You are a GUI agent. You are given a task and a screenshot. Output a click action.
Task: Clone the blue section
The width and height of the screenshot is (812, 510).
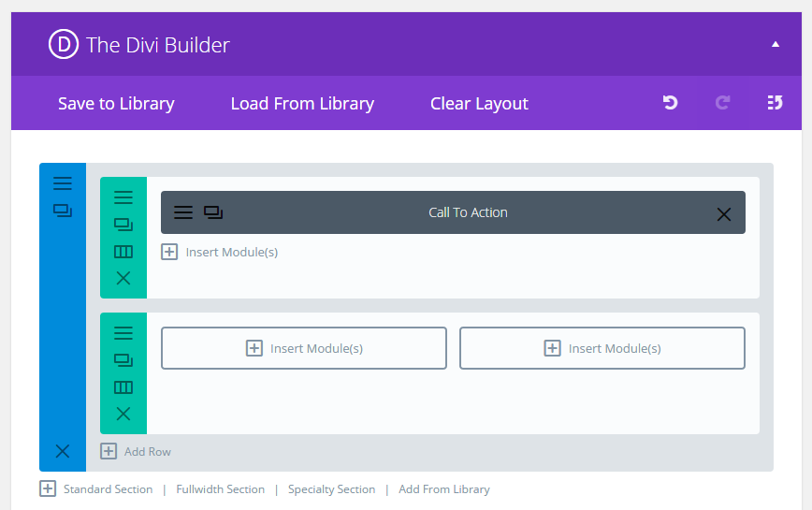point(63,211)
